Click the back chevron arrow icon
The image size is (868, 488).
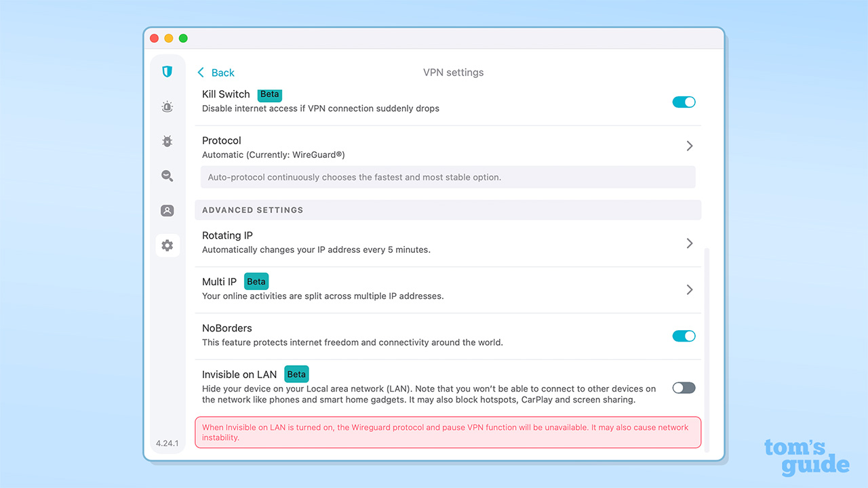pos(201,72)
